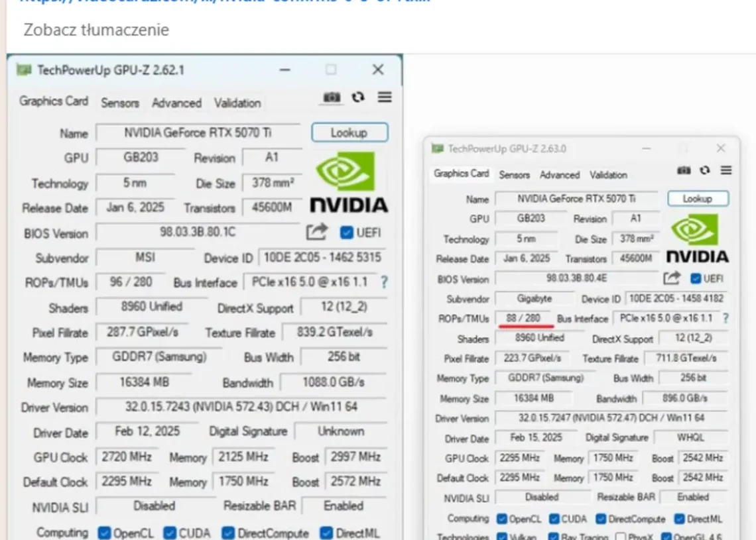Close the GPU-Z 2.63.0 window
This screenshot has width=756, height=540.
[x=721, y=148]
